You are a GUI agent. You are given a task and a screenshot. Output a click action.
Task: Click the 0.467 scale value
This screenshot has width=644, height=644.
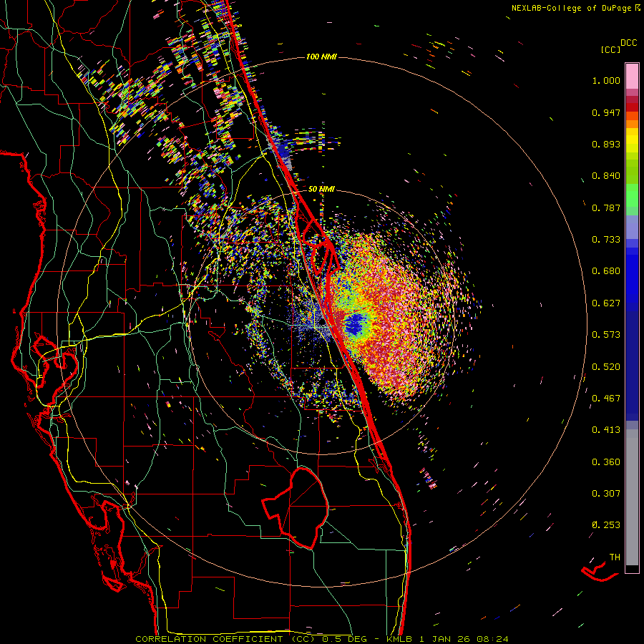[x=606, y=399]
